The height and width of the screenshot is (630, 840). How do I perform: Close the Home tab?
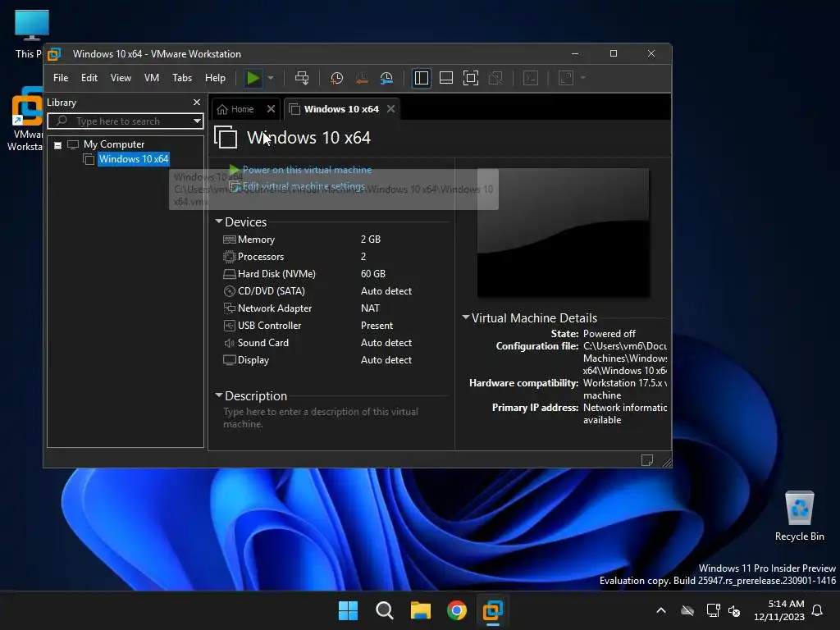[271, 109]
